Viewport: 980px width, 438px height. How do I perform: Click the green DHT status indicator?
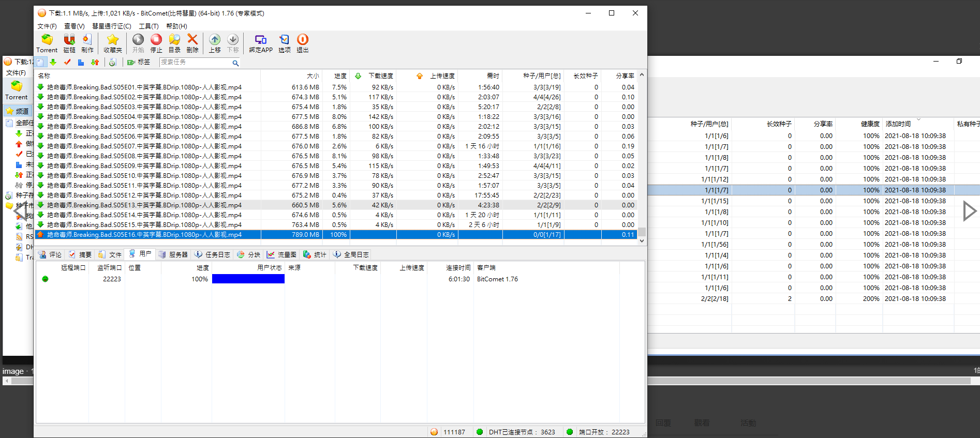click(480, 432)
